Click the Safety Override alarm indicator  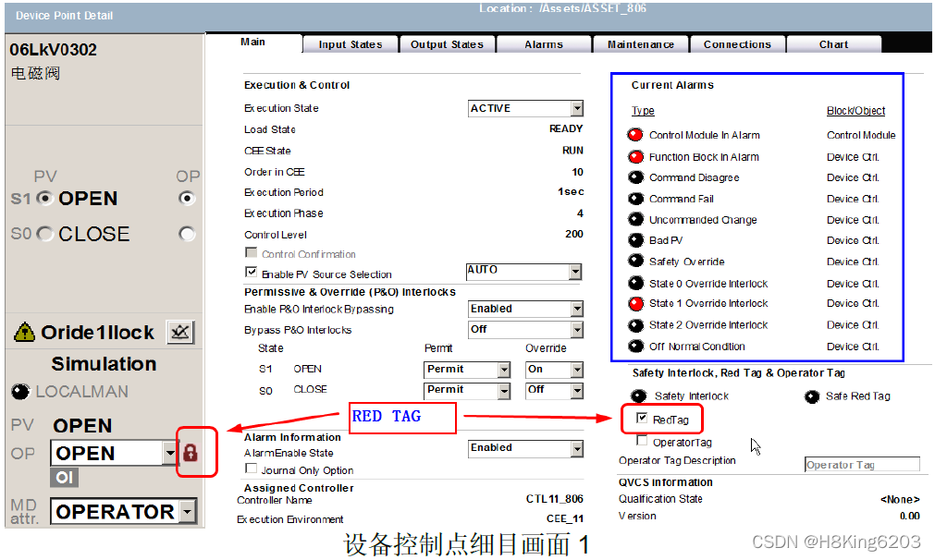tap(635, 262)
